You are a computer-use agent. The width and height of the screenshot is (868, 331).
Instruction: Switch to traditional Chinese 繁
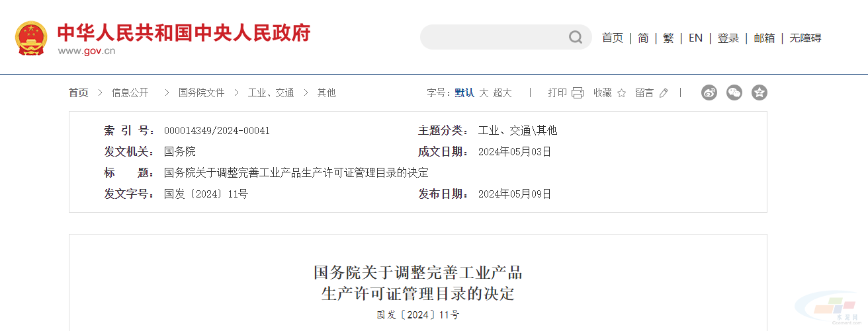point(668,38)
